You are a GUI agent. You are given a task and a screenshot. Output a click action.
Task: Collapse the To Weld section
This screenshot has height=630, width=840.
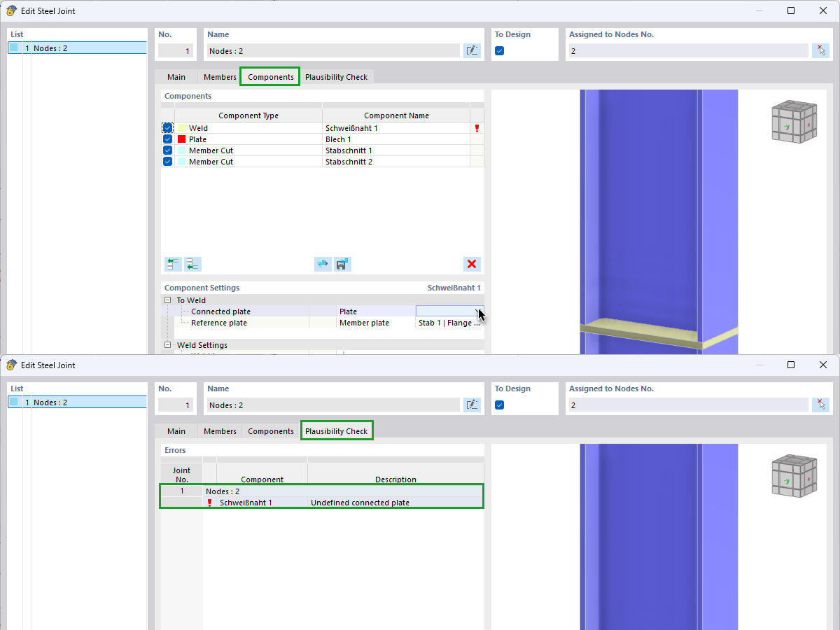167,300
